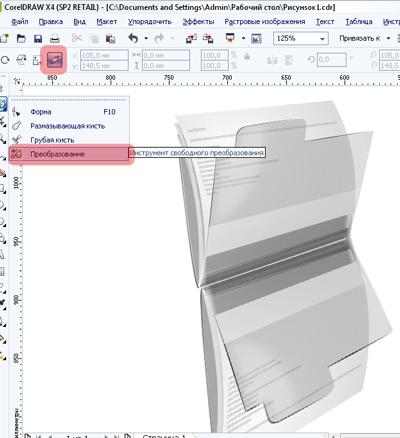Click the Save floppy disk icon
Screen dimensions: 400x438
tap(38, 39)
